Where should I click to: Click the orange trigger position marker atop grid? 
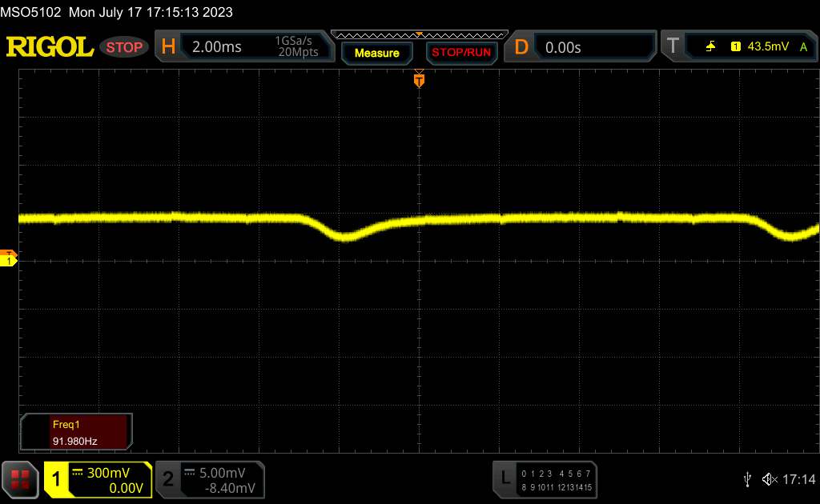coord(418,80)
